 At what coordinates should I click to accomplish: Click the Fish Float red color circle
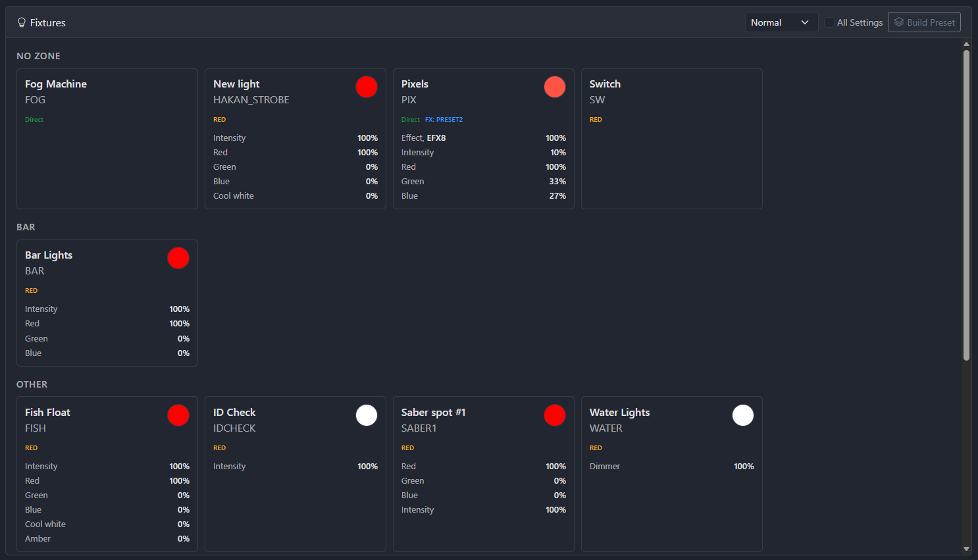tap(178, 415)
